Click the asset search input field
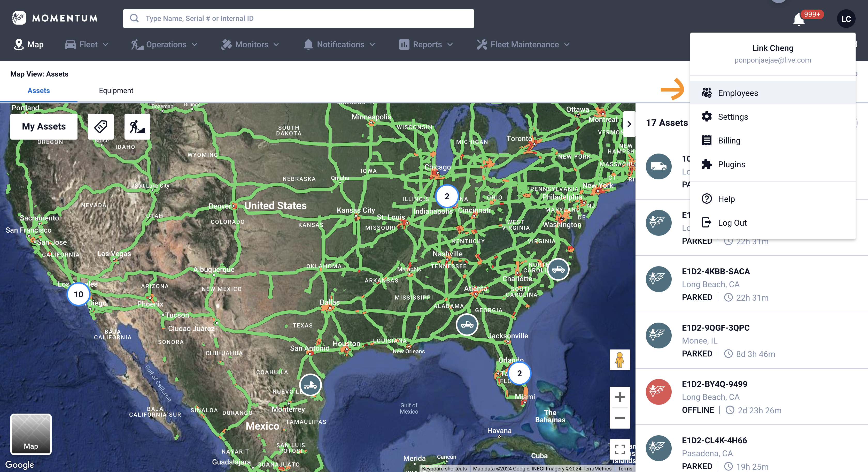Screen dimensions: 868x472 tap(299, 19)
